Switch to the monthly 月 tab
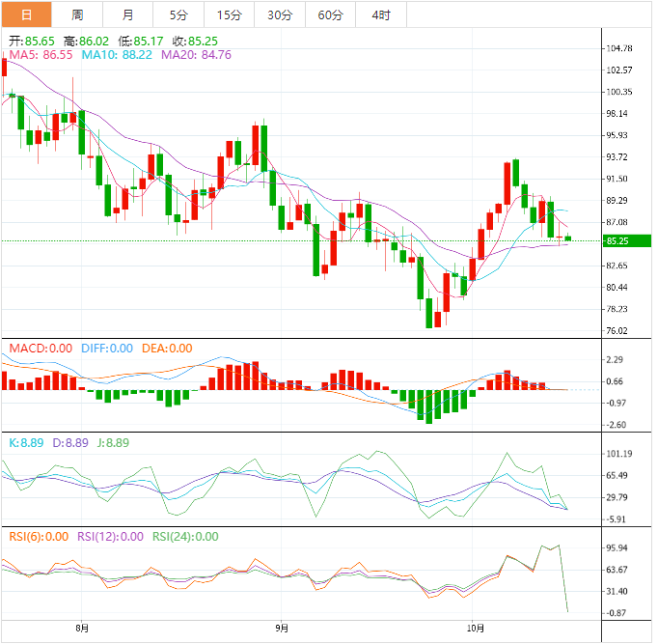Viewport: 658px width, 644px height. [x=127, y=14]
